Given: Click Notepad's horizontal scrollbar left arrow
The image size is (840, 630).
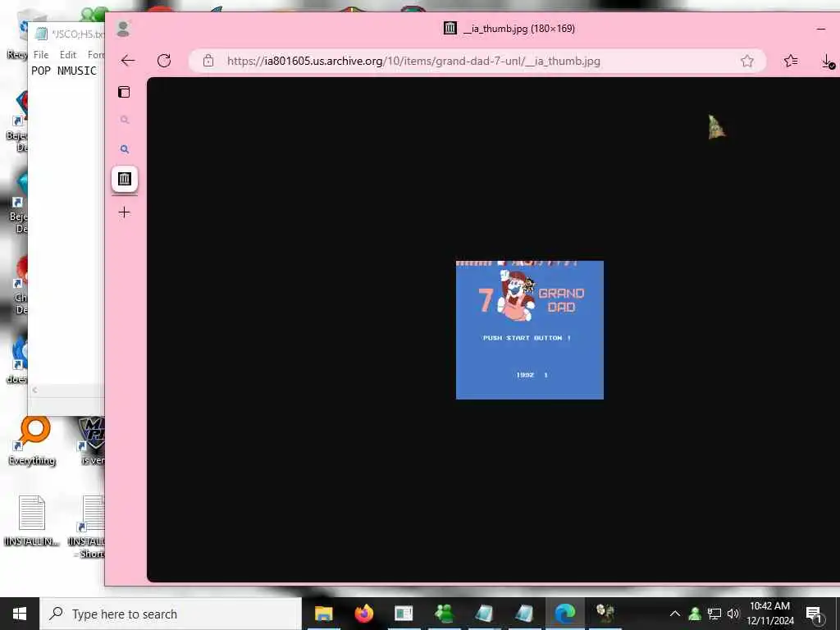Looking at the screenshot, I should (34, 390).
